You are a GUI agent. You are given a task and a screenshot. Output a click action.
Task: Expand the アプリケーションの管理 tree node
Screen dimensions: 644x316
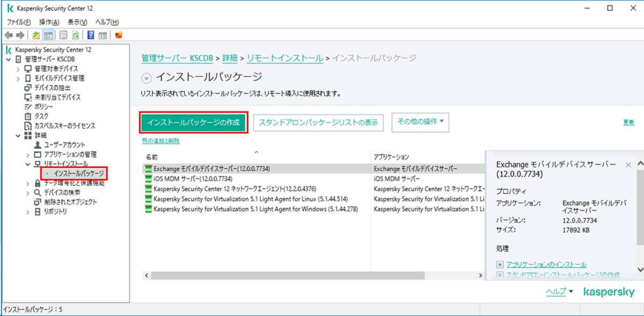[x=28, y=155]
